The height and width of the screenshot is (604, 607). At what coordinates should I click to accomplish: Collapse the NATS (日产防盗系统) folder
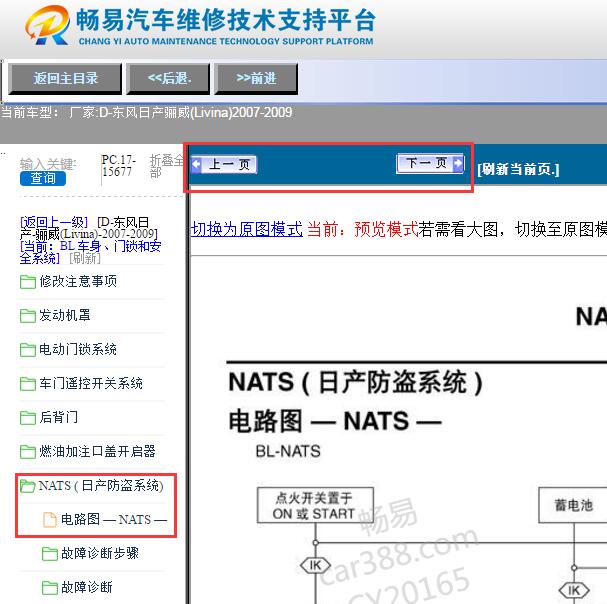(x=101, y=486)
